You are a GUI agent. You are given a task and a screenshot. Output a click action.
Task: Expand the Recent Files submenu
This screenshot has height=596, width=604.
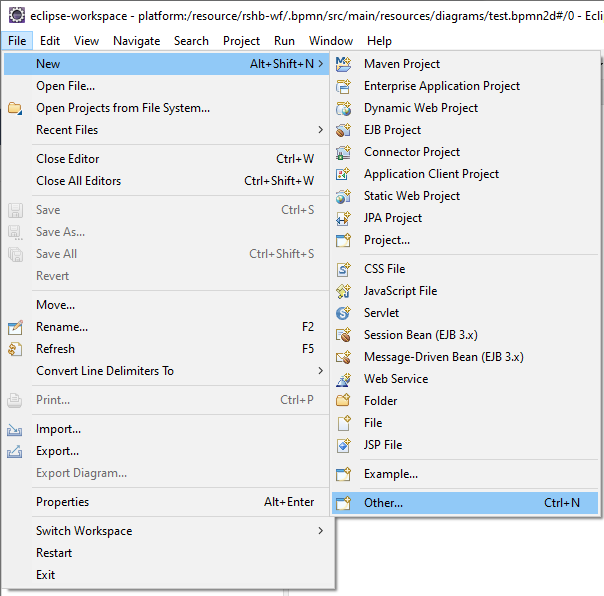pos(320,130)
